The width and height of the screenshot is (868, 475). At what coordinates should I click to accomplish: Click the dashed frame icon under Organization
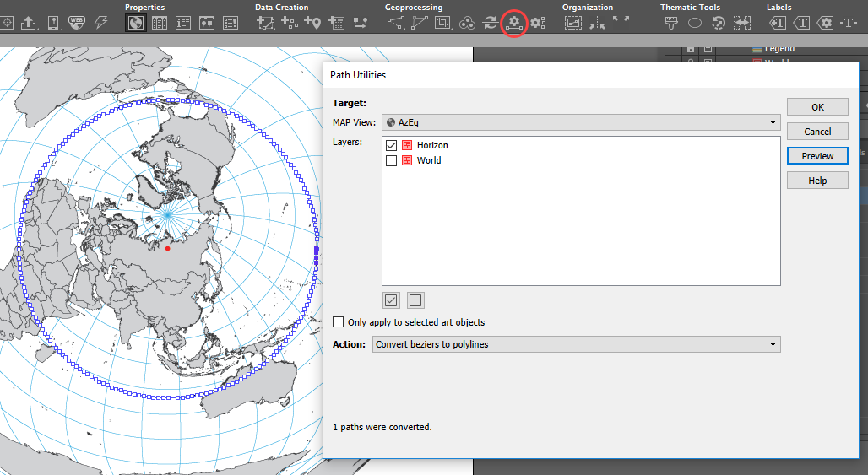tap(573, 23)
